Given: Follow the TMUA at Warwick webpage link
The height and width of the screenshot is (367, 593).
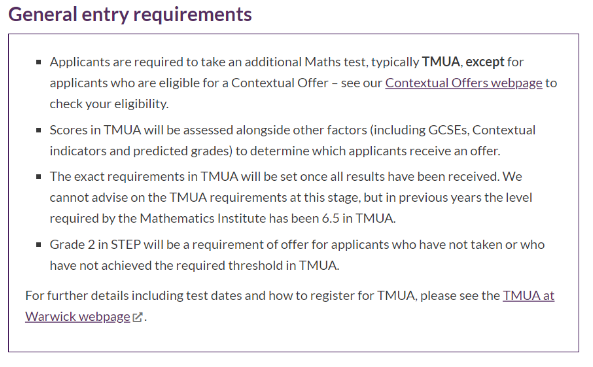Looking at the screenshot, I should coord(528,295).
